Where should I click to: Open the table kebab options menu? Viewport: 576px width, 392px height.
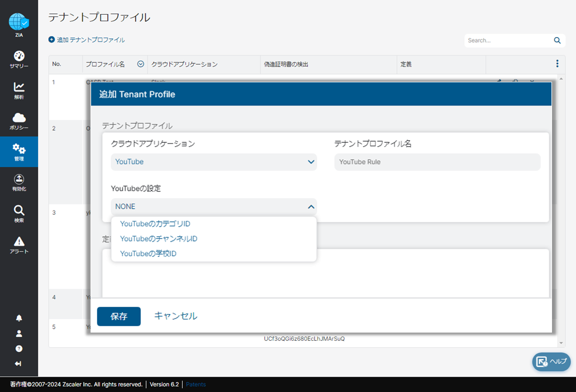(x=557, y=63)
